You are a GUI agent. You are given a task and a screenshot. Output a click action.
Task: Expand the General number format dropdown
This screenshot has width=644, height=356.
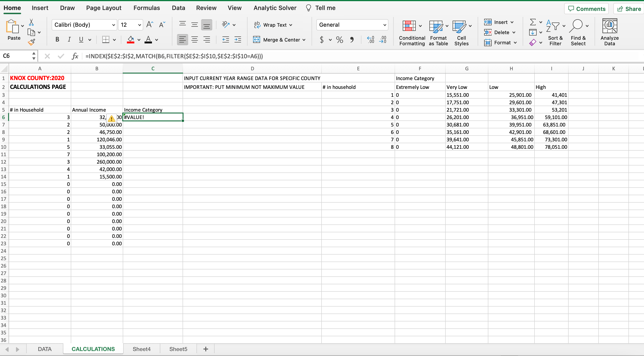[384, 25]
